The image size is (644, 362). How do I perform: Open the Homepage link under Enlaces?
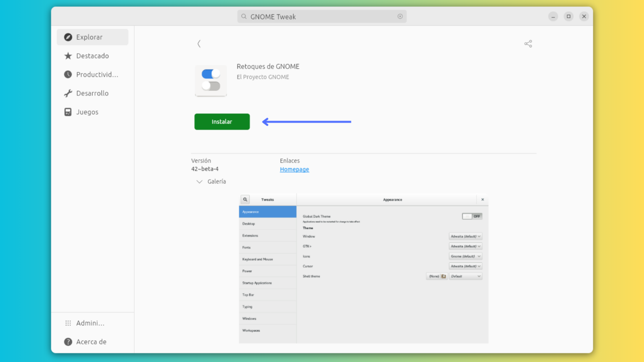[294, 169]
